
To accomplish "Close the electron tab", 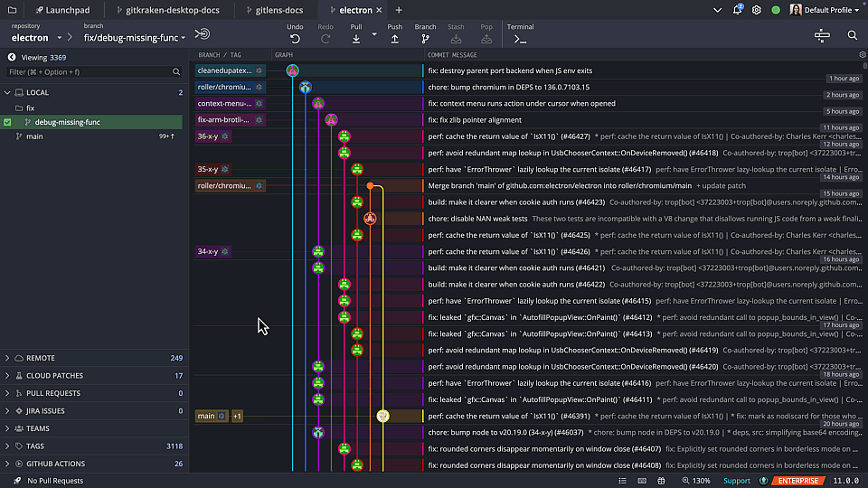I will coord(379,10).
